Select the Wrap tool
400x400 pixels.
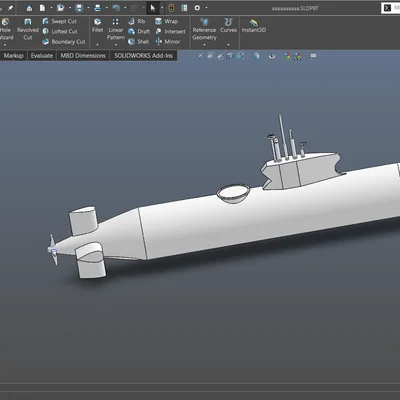(x=166, y=21)
